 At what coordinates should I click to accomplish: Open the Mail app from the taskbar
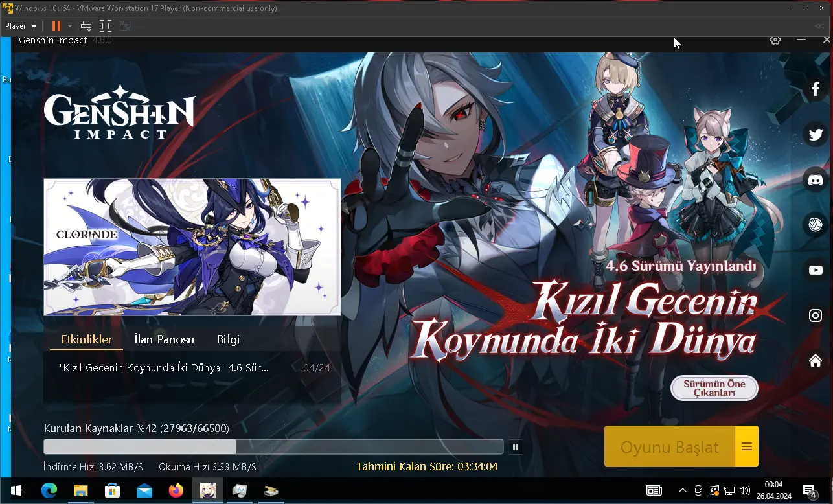tap(144, 490)
